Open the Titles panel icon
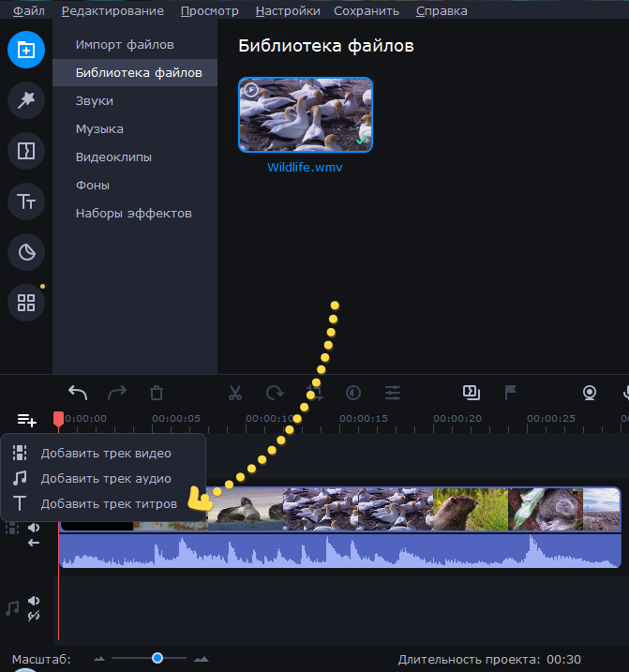629x672 pixels. pyautogui.click(x=25, y=201)
